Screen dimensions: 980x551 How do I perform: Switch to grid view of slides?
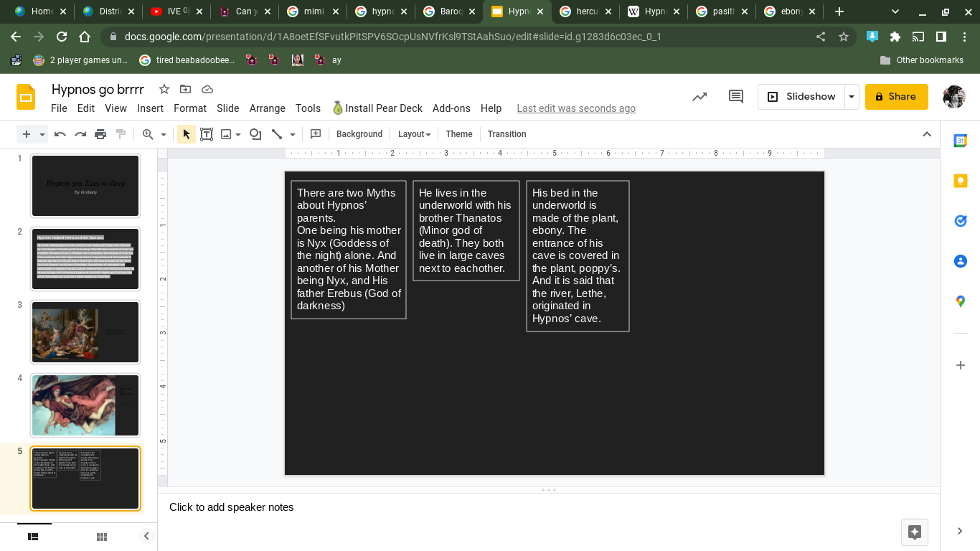tap(102, 537)
